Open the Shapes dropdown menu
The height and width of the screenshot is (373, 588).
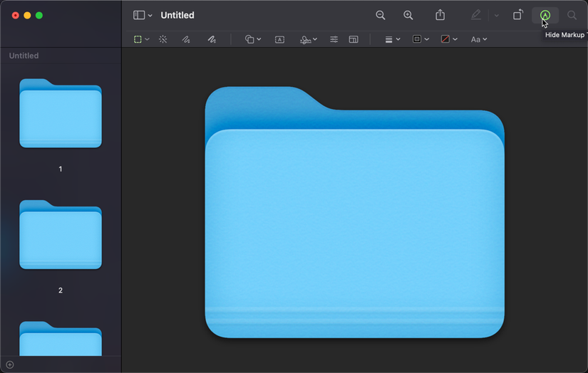[x=253, y=40]
